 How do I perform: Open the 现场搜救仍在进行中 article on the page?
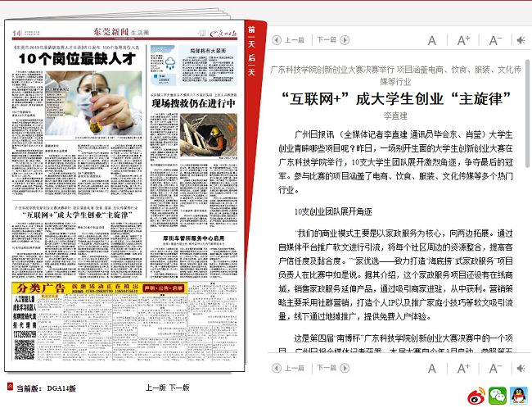pyautogui.click(x=194, y=103)
